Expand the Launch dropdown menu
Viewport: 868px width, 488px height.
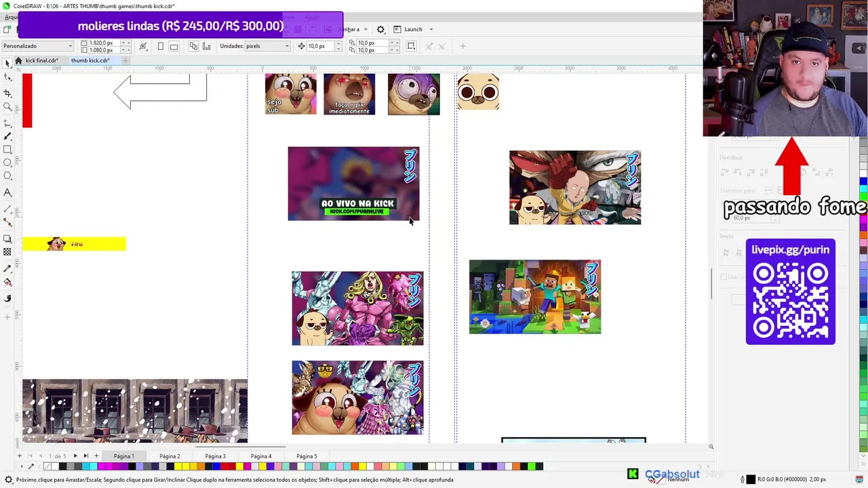point(431,29)
